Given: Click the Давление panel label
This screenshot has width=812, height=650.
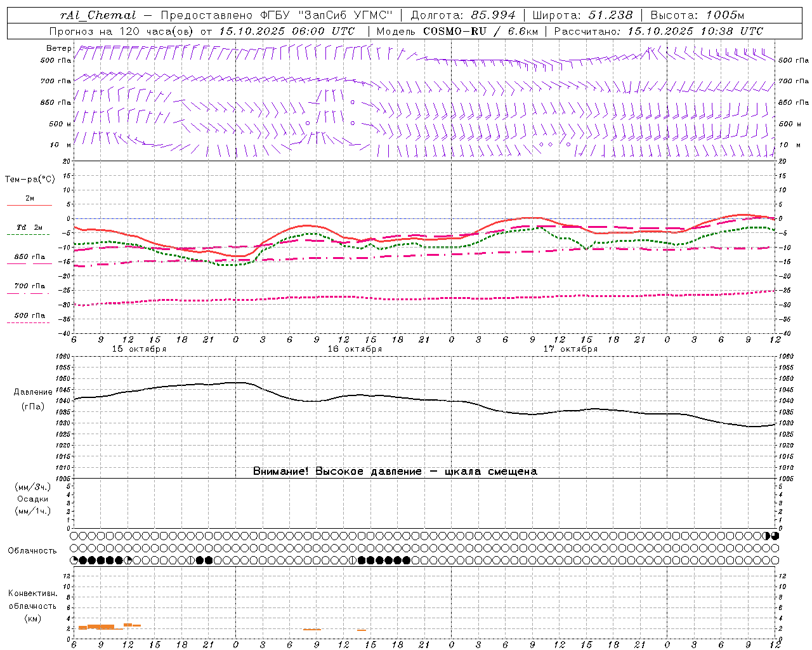Looking at the screenshot, I should click(33, 392).
